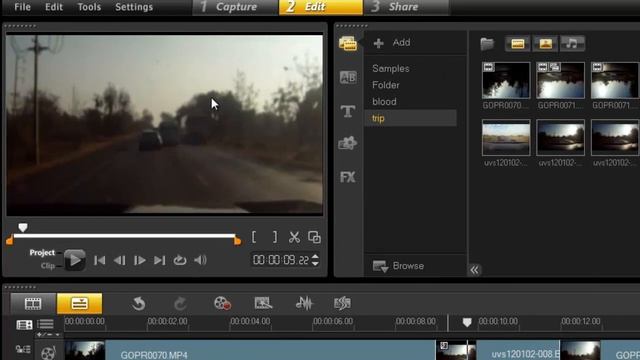
Task: Click the import media files folder icon
Action: pos(487,43)
